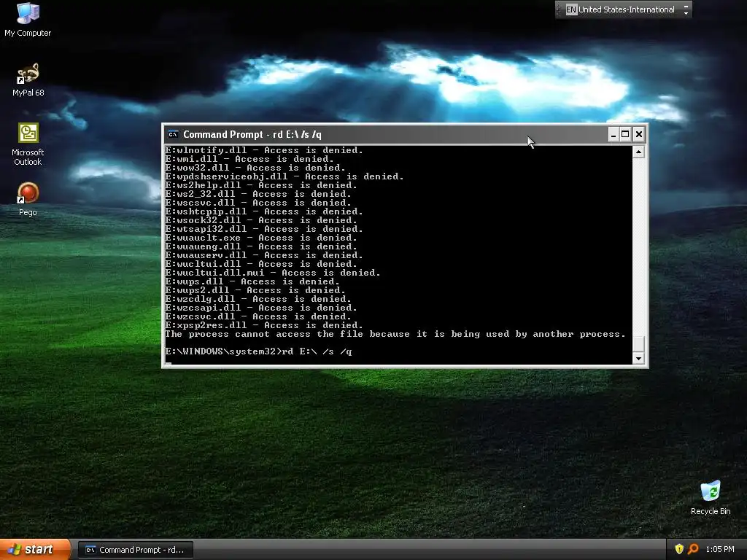Open the Start menu
The width and height of the screenshot is (747, 560).
tap(35, 549)
